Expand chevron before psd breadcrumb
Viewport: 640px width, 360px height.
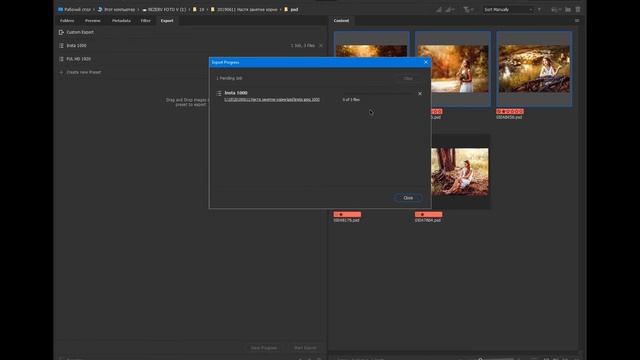point(281,9)
